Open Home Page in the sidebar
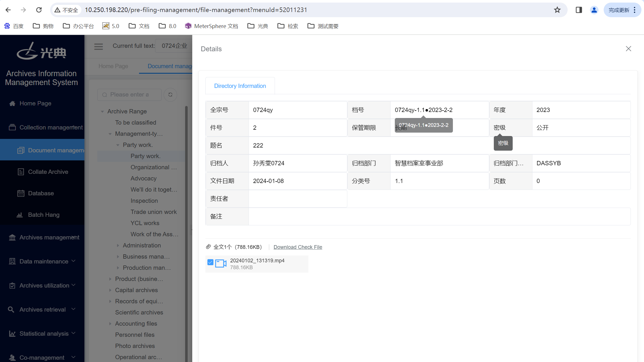Viewport: 644px width, 362px height. click(x=35, y=103)
